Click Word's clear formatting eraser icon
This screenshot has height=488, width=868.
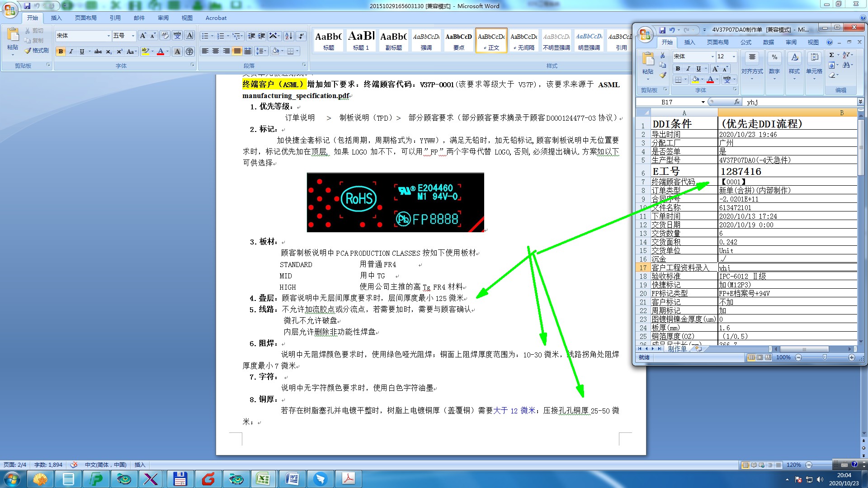point(165,36)
